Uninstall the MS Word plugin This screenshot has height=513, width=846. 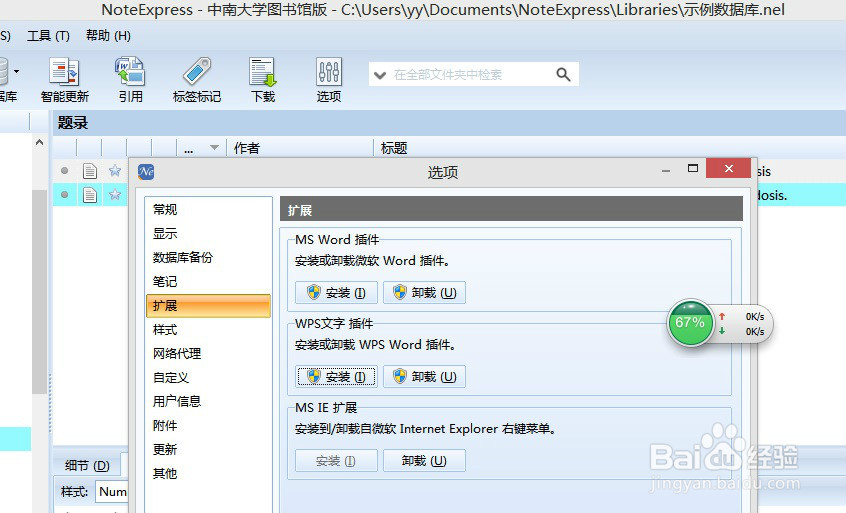(x=424, y=292)
